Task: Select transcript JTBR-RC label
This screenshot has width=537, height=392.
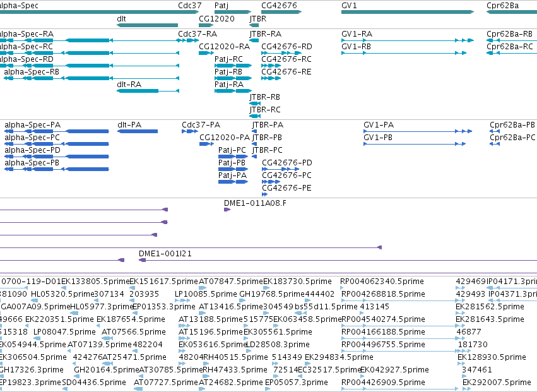Action: point(265,110)
